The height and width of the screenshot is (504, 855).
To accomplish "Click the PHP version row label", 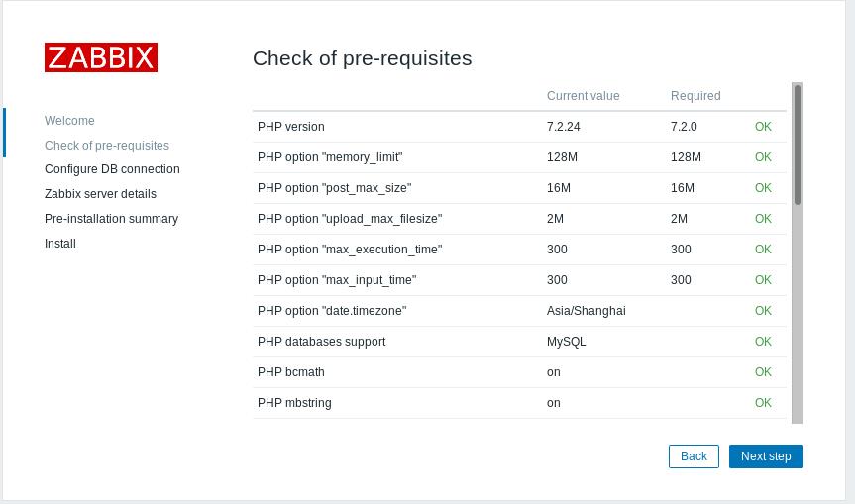I will 291,127.
